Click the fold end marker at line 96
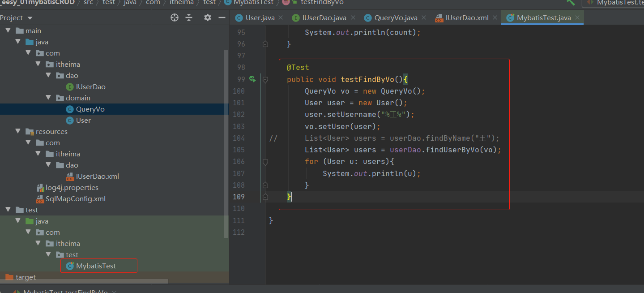The height and width of the screenshot is (293, 644). coord(265,44)
